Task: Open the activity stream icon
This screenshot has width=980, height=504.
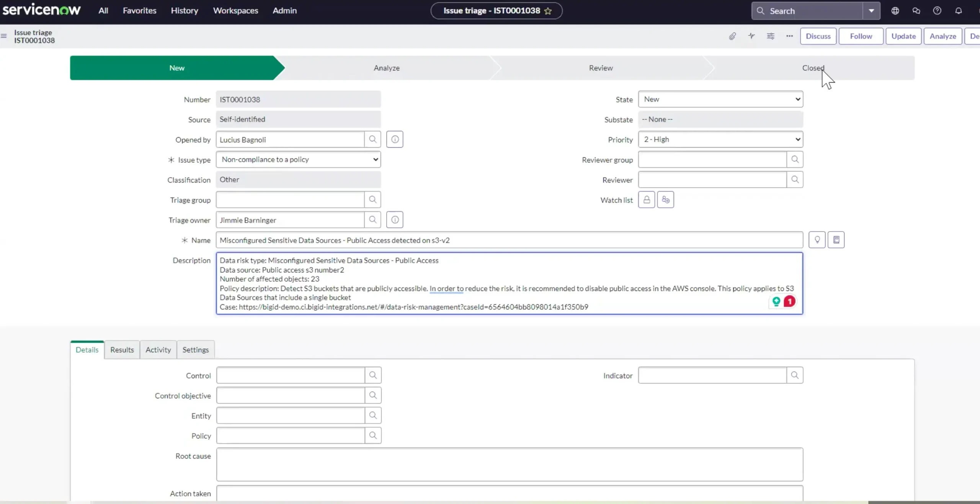Action: coord(751,36)
